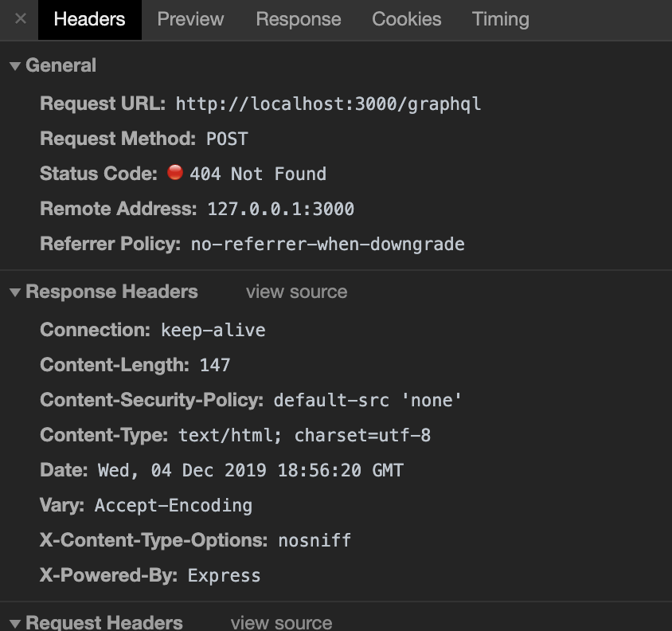672x631 pixels.
Task: Click the X-Powered-By Express value
Action: click(x=224, y=575)
